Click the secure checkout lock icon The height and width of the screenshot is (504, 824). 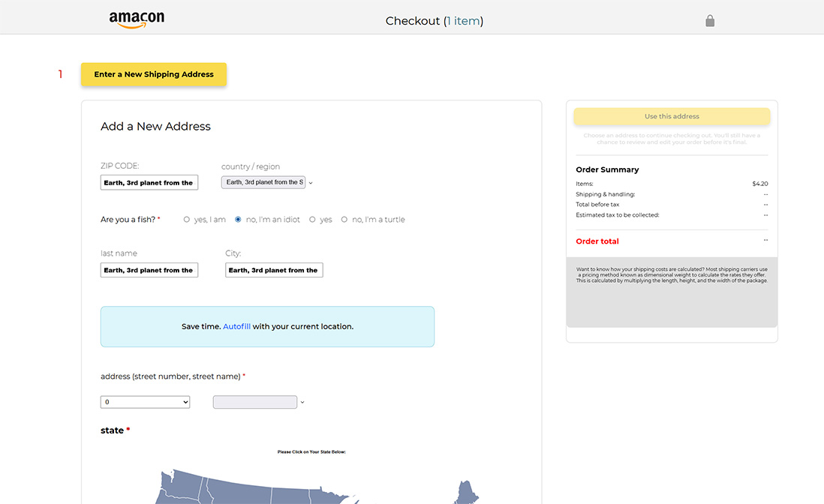[710, 21]
